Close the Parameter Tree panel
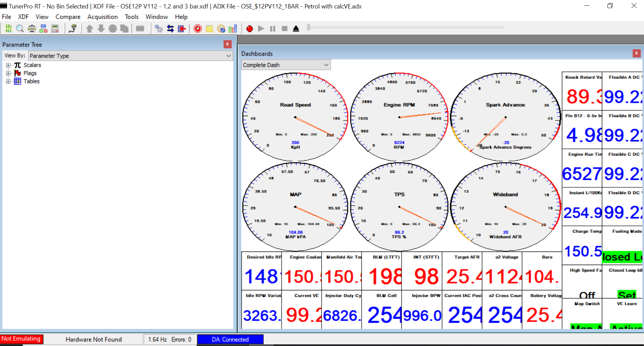The image size is (644, 346). coord(227,44)
